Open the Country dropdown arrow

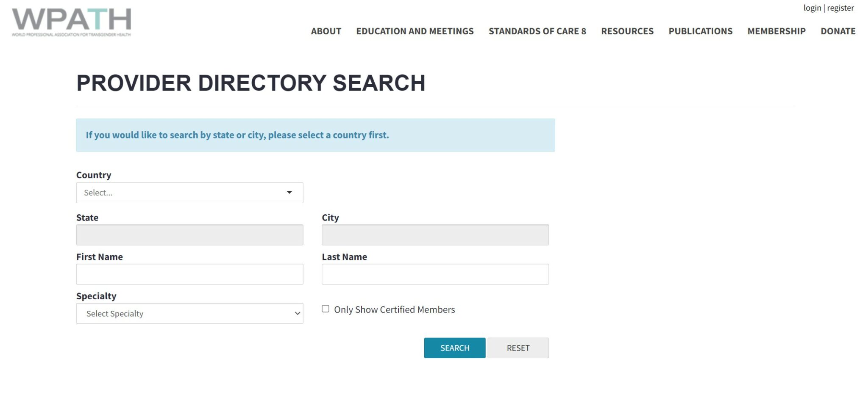click(289, 193)
